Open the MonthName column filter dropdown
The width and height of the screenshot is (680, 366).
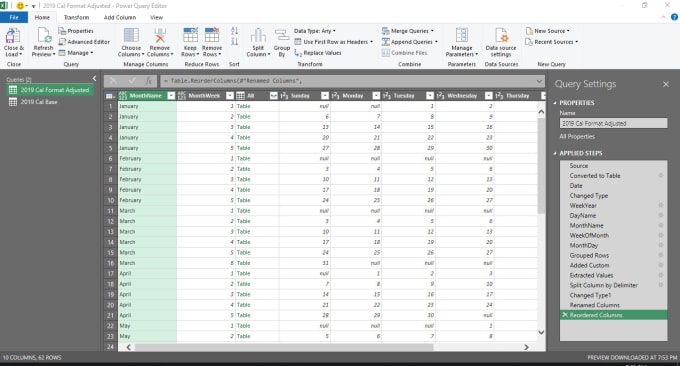[171, 96]
